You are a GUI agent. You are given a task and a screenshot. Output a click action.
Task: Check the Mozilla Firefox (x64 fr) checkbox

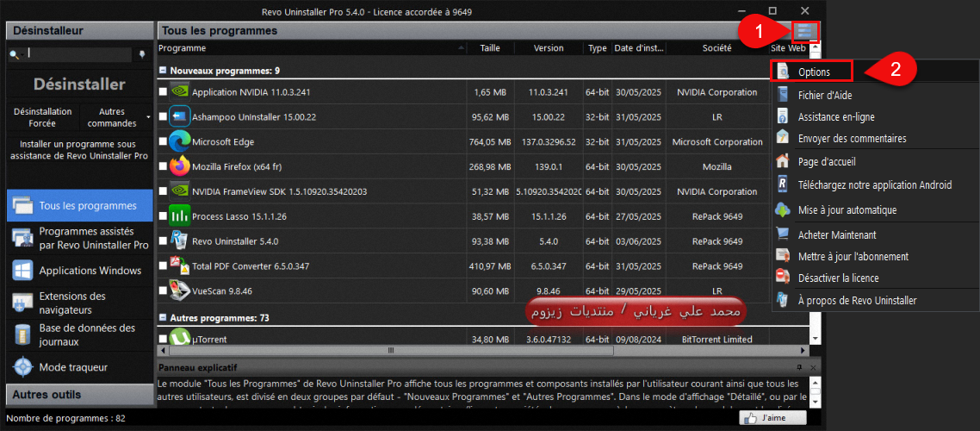click(163, 166)
